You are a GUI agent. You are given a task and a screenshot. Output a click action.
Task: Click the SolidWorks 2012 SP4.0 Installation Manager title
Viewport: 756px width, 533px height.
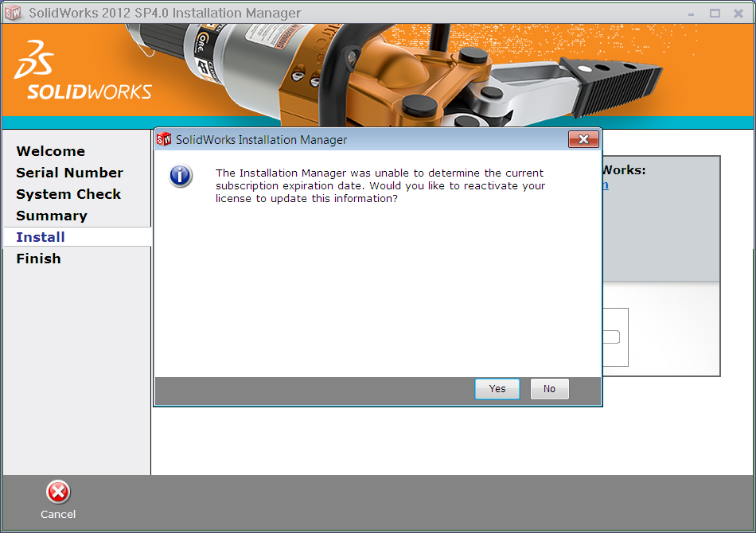pos(165,13)
